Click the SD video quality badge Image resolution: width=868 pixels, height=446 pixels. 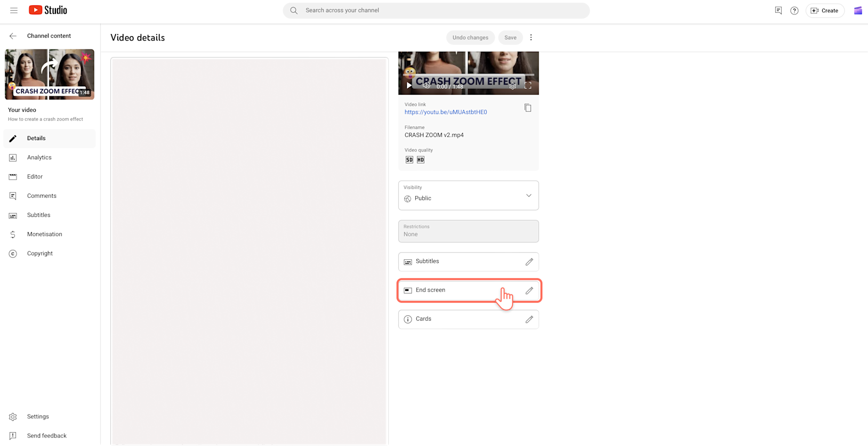409,160
